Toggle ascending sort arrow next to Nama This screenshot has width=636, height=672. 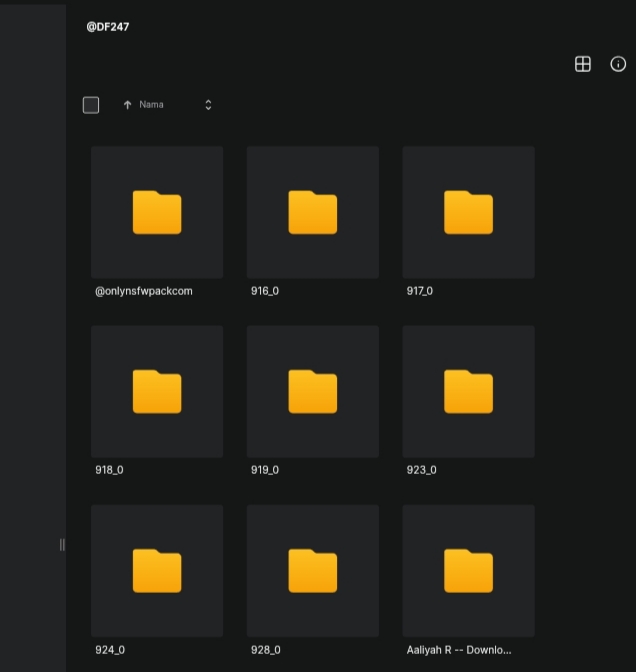click(x=127, y=105)
